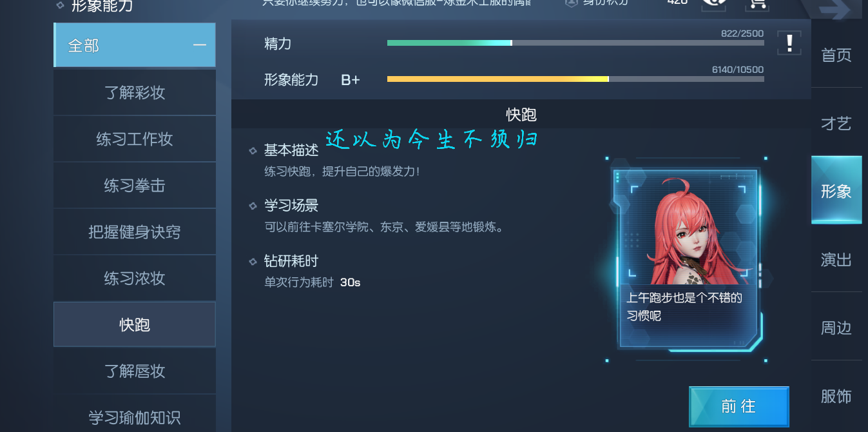
Task: Click the diamond bullet beside 钻研耗时
Action: (x=253, y=262)
